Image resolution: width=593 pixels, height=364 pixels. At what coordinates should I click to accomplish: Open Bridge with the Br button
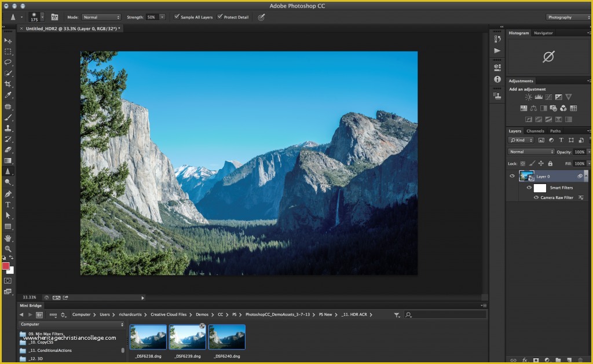click(39, 314)
